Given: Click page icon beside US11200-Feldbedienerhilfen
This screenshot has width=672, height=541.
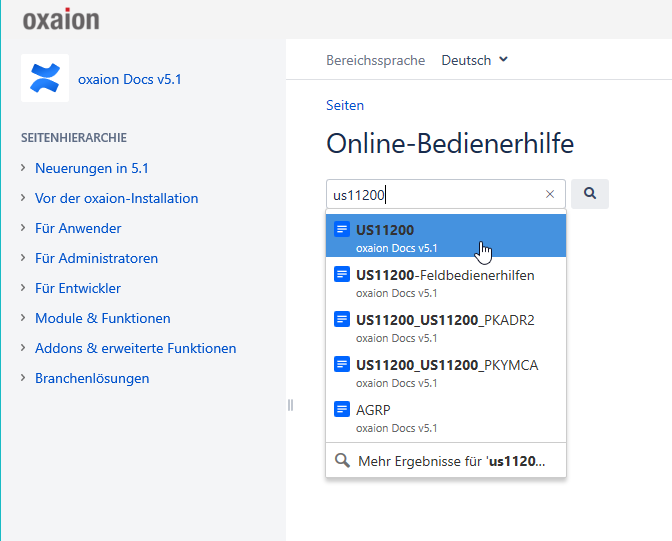Looking at the screenshot, I should 342,275.
